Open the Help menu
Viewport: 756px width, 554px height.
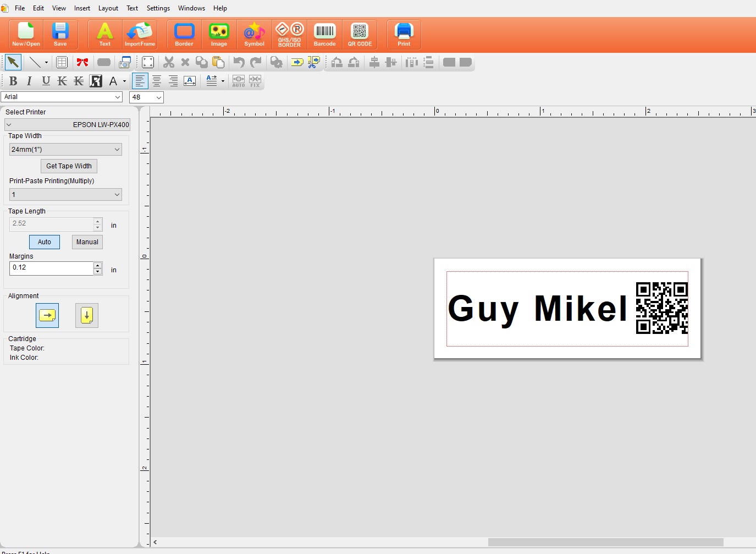220,8
